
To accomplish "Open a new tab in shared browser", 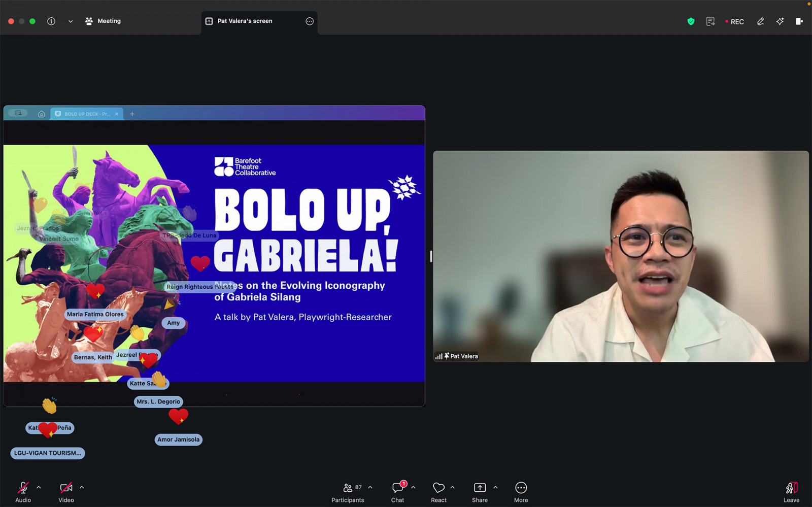I will [132, 114].
